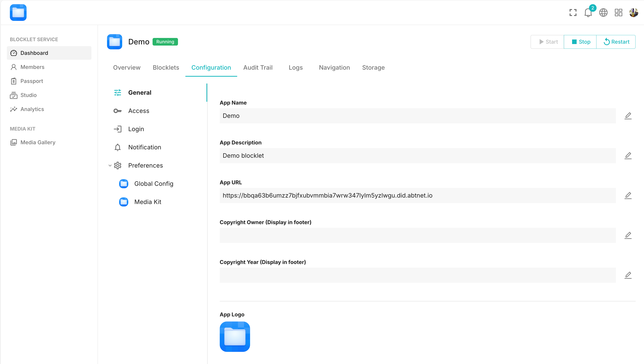This screenshot has height=364, width=644.
Task: Restart the Demo blocklet
Action: (x=616, y=42)
